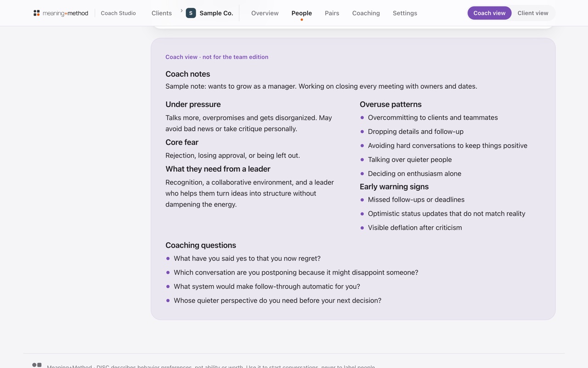Image resolution: width=588 pixels, height=368 pixels.
Task: Click 'Avoiding hard conversations to keep things positive'
Action: tap(447, 146)
